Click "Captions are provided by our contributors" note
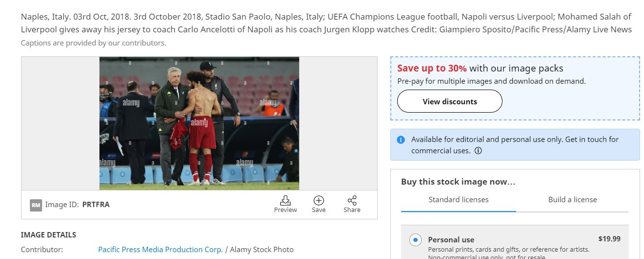644x259 pixels. click(94, 43)
